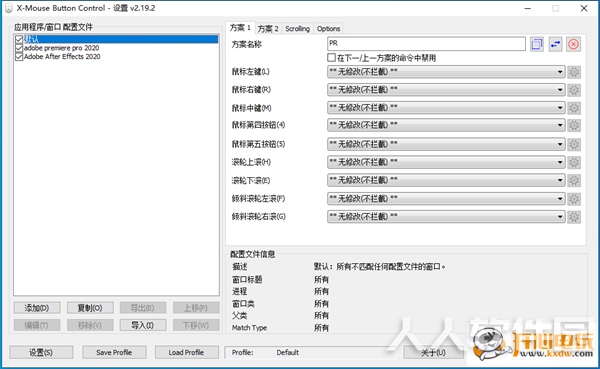Click the red clear layer icon
The height and width of the screenshot is (369, 600).
[x=573, y=44]
